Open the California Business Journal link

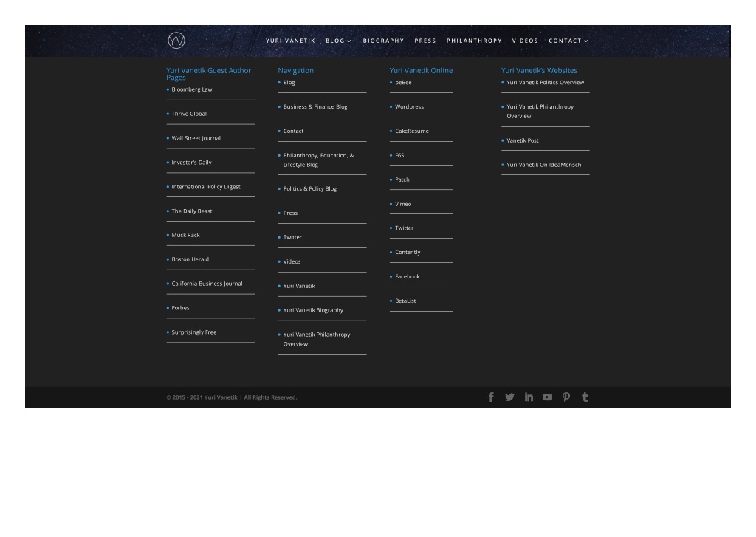[x=207, y=284]
